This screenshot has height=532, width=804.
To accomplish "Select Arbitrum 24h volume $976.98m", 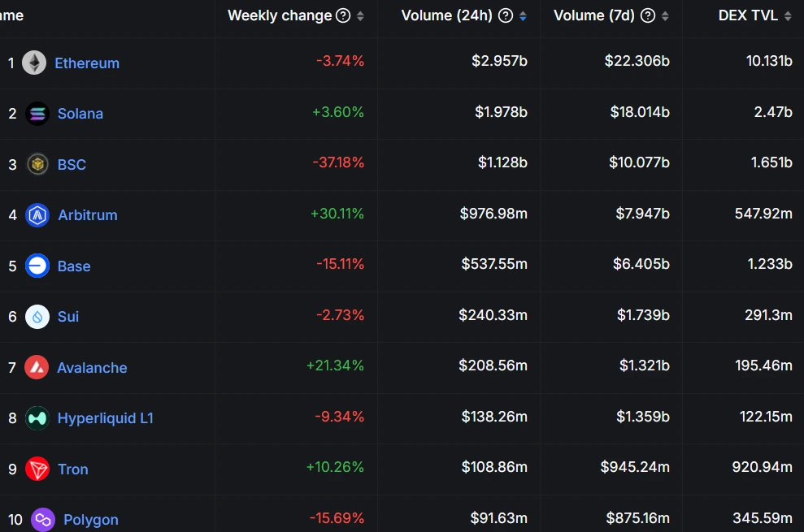I will (x=493, y=214).
